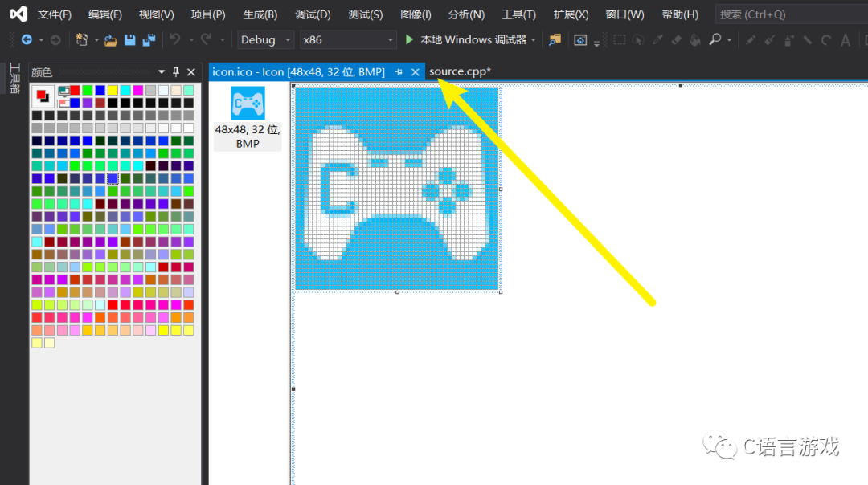Select the 48x48 32位 BMP image thumbnail
The height and width of the screenshot is (485, 868).
248,118
